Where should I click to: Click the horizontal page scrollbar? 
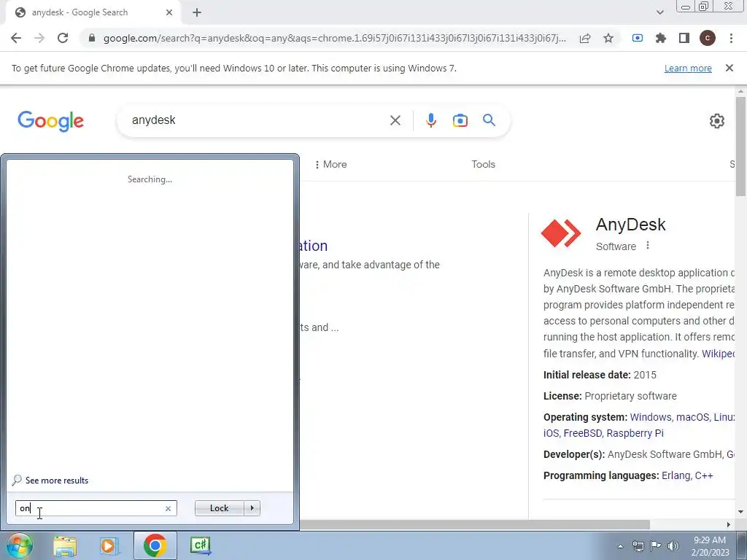[474, 524]
